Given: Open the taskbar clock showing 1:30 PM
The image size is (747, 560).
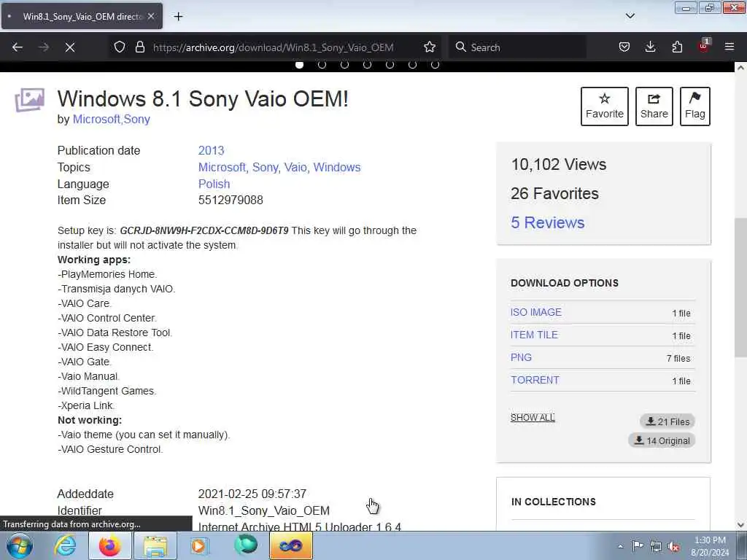Looking at the screenshot, I should point(710,546).
